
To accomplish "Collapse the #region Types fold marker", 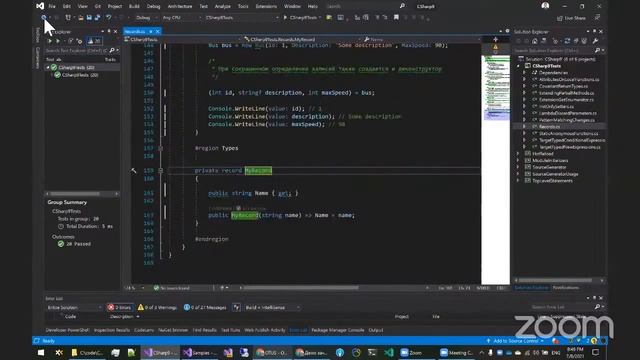I will click(x=160, y=148).
